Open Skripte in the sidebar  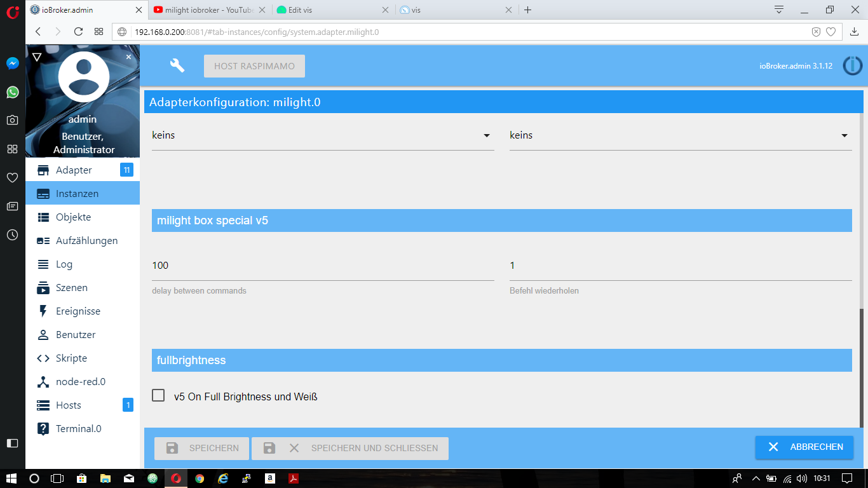pyautogui.click(x=83, y=358)
